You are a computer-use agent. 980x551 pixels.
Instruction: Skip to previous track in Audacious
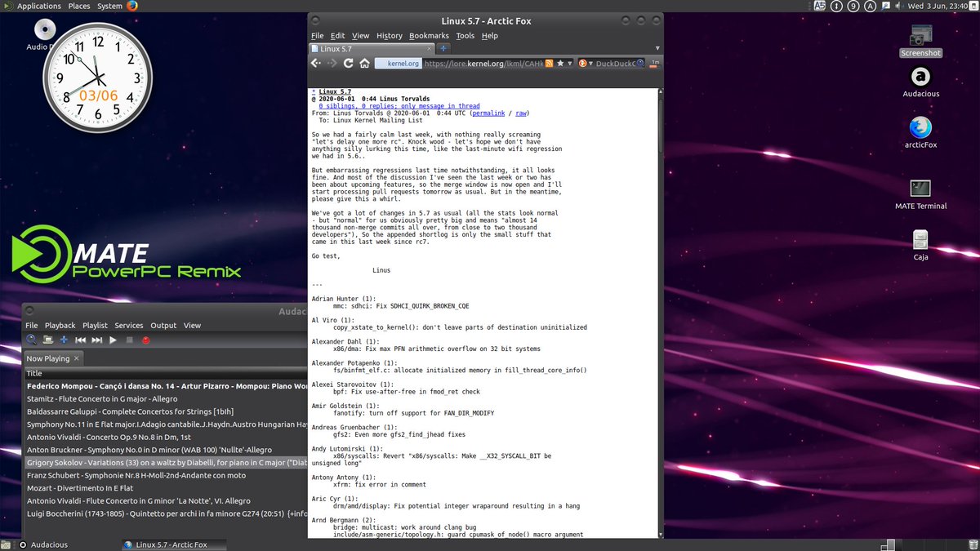click(x=81, y=340)
